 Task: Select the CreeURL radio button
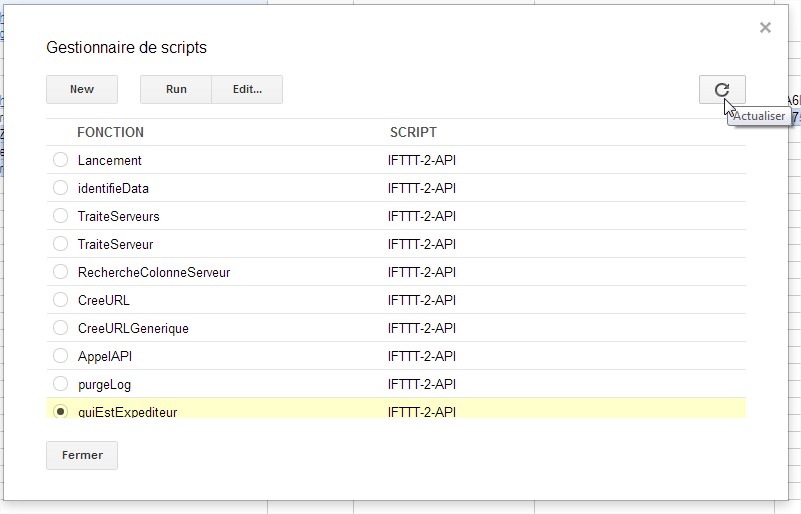(61, 300)
